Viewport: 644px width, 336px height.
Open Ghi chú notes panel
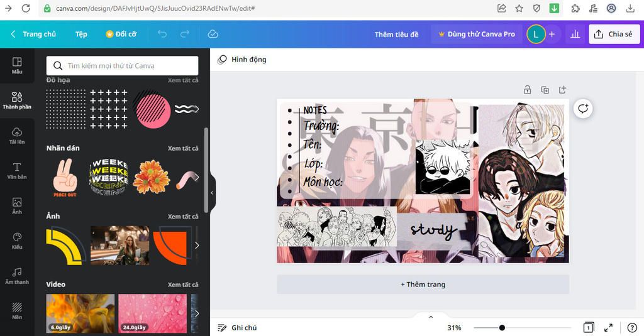(237, 327)
